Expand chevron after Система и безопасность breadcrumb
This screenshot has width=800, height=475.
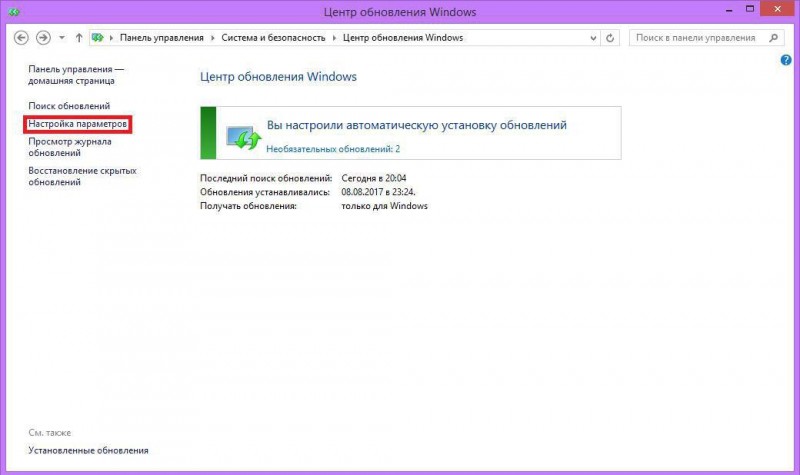(334, 38)
